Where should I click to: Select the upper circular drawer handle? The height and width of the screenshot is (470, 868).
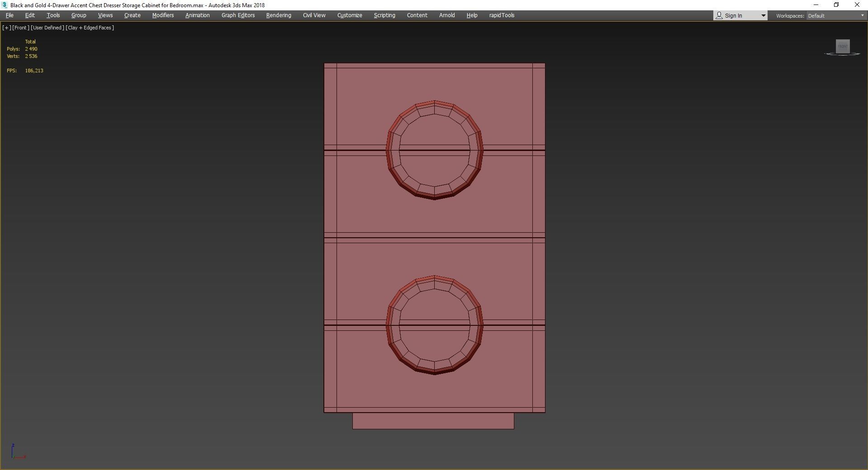tap(435, 150)
